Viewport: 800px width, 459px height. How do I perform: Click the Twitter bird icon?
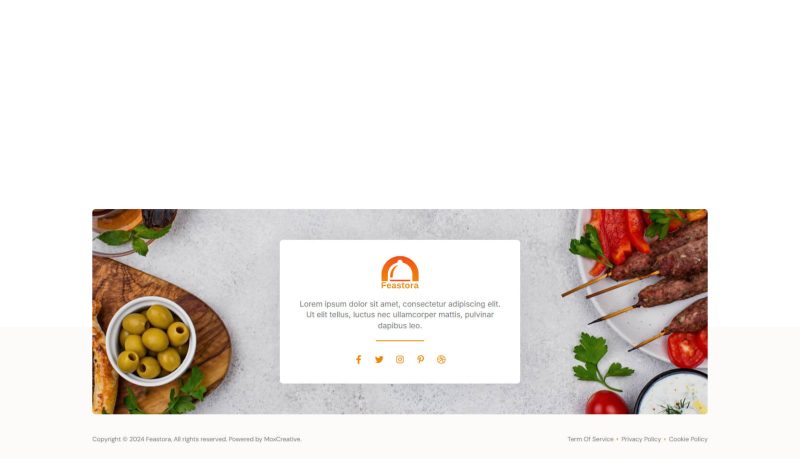pyautogui.click(x=379, y=360)
